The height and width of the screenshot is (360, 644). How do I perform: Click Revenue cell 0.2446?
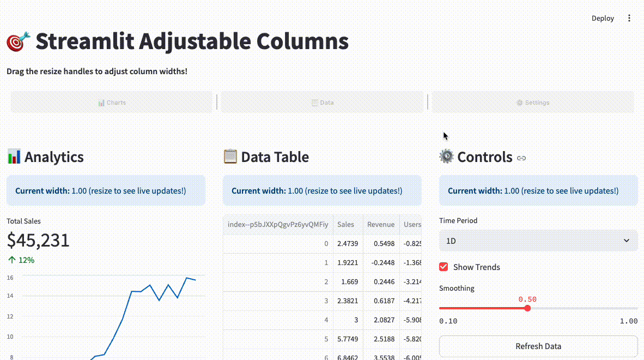(381, 281)
